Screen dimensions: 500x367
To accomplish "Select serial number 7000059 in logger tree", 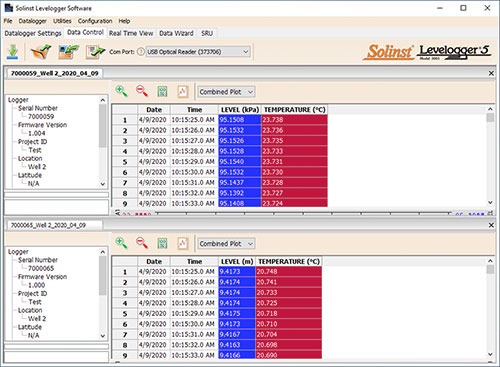I will click(x=41, y=116).
